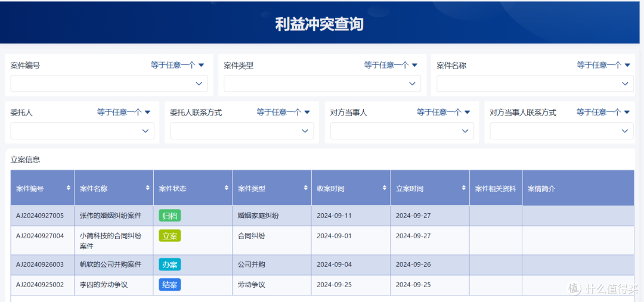644x302 pixels.
Task: Click case name 张伟的婚姻纠纷案件
Action: pyautogui.click(x=110, y=216)
